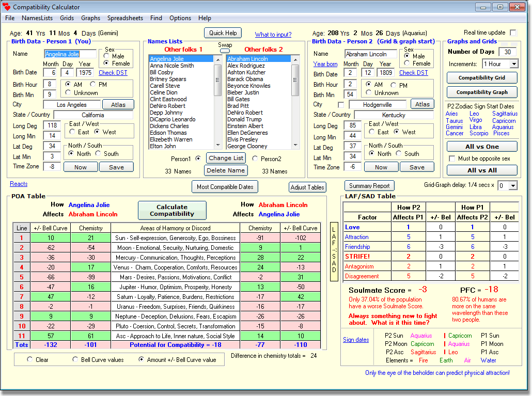This screenshot has width=532, height=396.
Task: Open the Spreadsheets menu
Action: [125, 18]
